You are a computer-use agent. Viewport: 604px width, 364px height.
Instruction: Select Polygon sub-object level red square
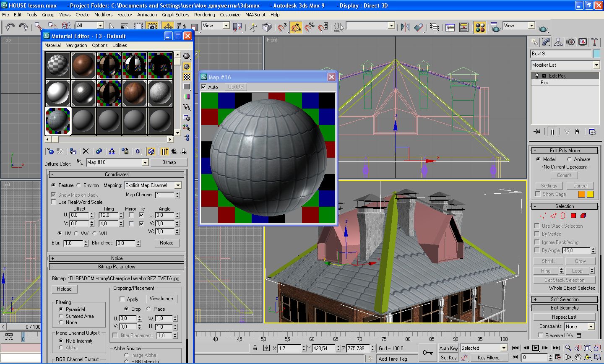pos(573,216)
